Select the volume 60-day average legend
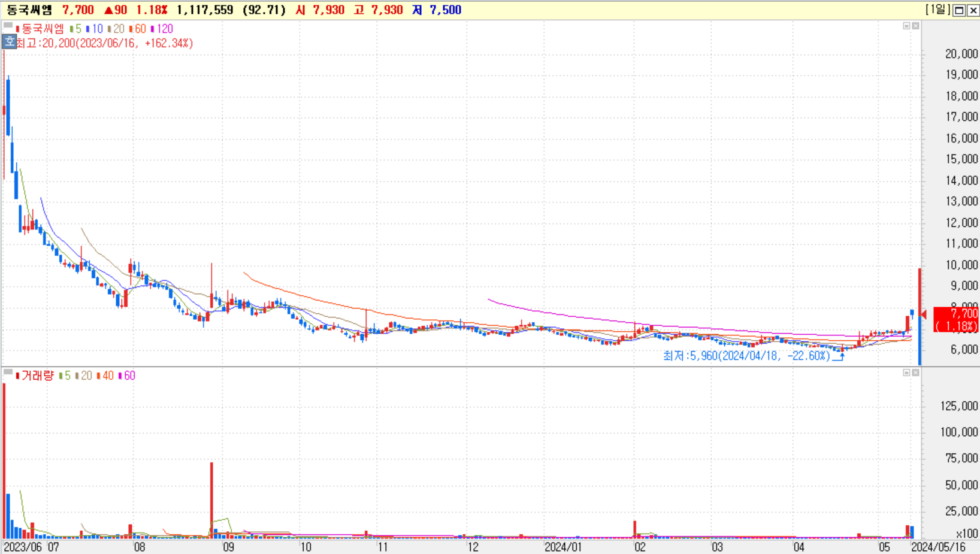 pyautogui.click(x=127, y=376)
